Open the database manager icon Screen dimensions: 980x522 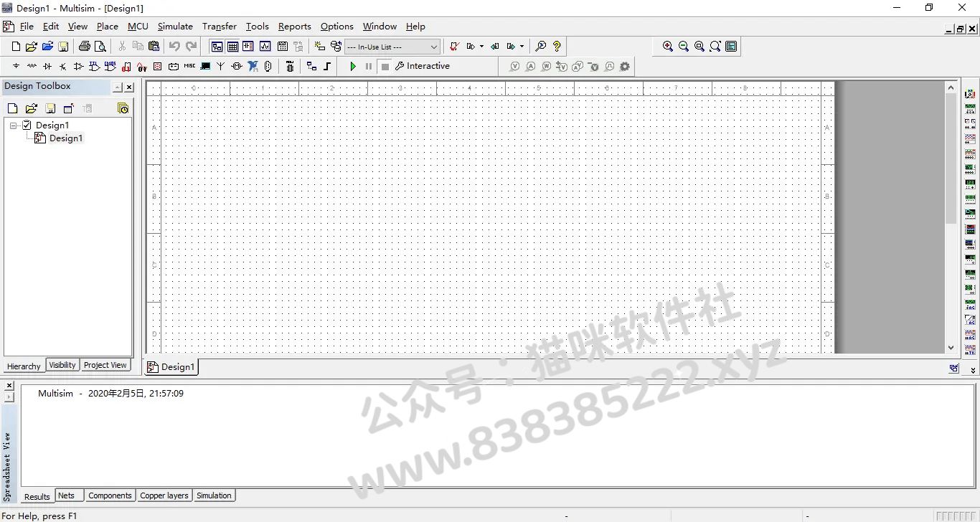coord(336,47)
